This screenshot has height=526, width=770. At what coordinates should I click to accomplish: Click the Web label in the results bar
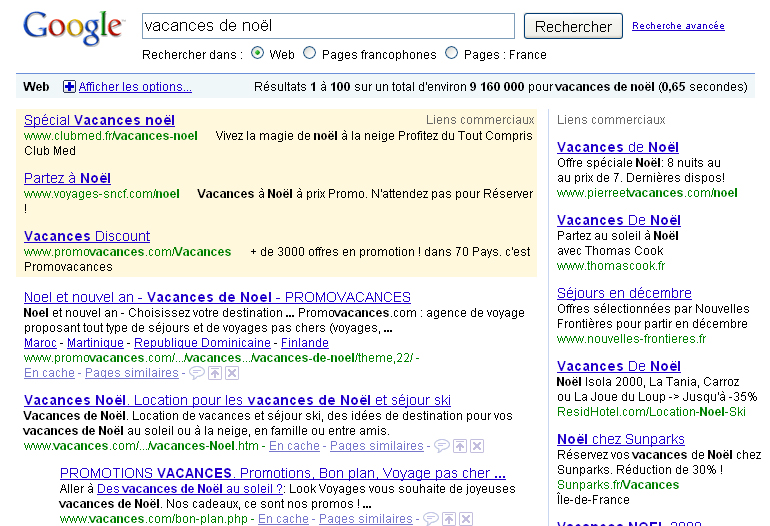[x=36, y=87]
